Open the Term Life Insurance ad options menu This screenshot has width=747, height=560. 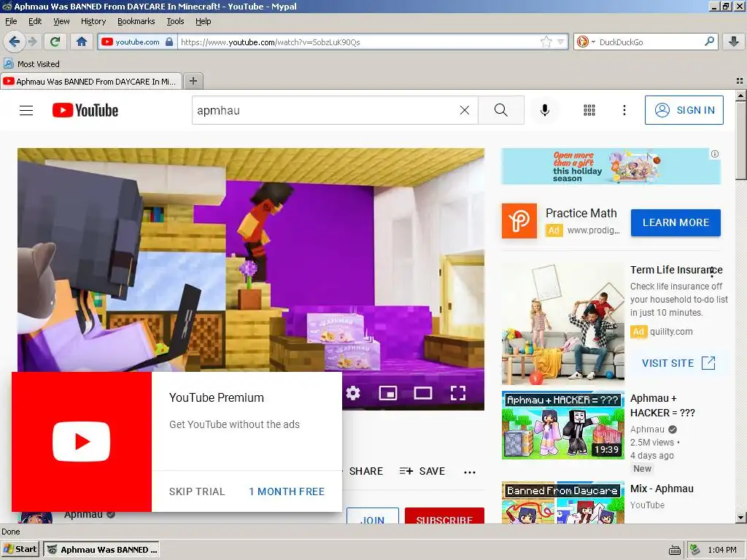tap(712, 272)
